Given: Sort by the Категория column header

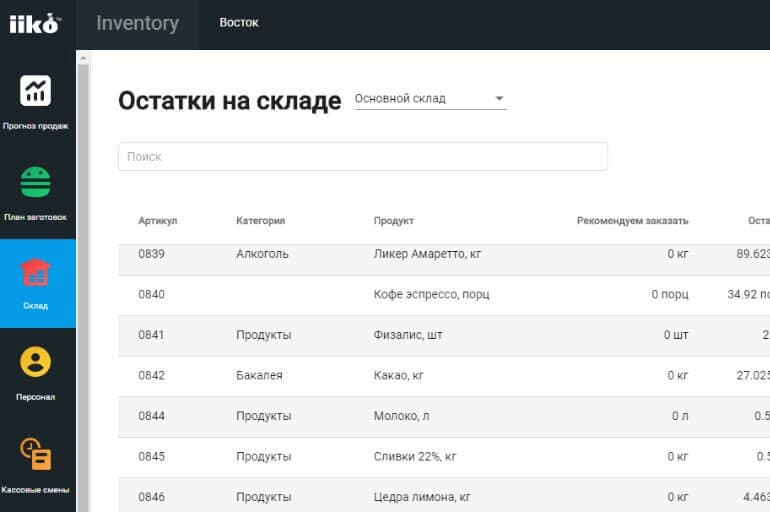Looking at the screenshot, I should point(260,221).
